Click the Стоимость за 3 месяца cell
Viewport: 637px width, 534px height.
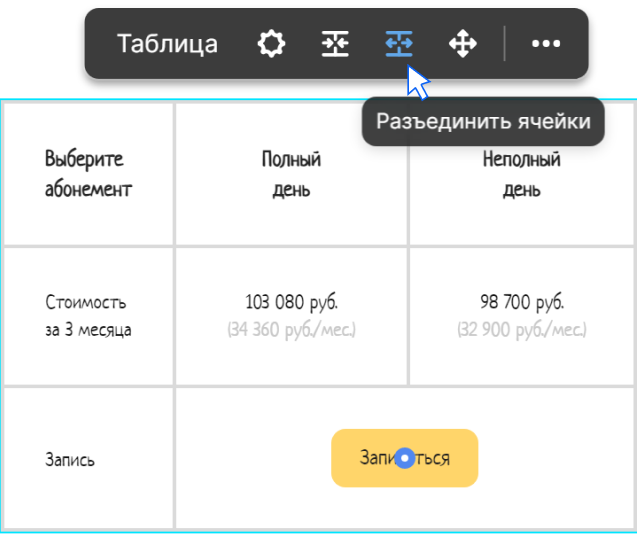tap(89, 316)
